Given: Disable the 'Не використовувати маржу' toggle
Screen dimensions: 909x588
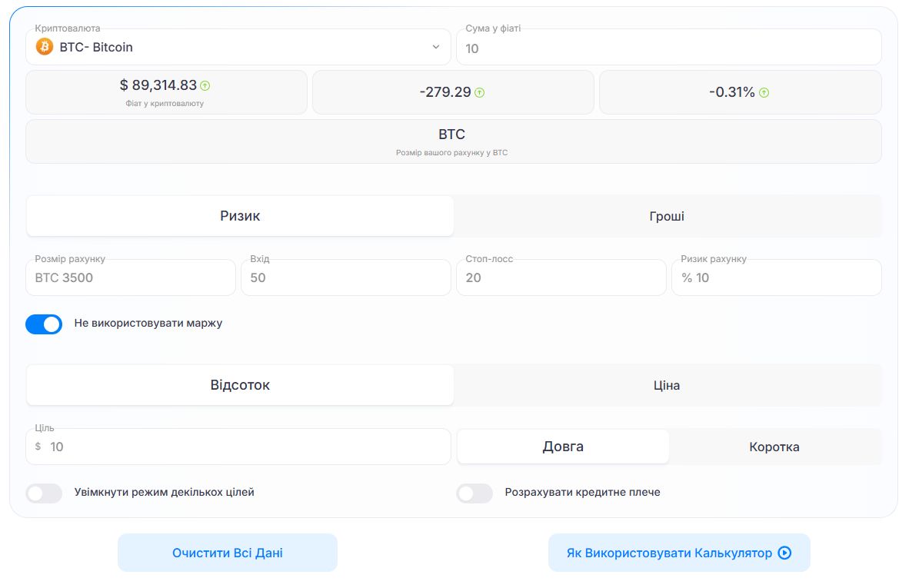Looking at the screenshot, I should pos(44,324).
